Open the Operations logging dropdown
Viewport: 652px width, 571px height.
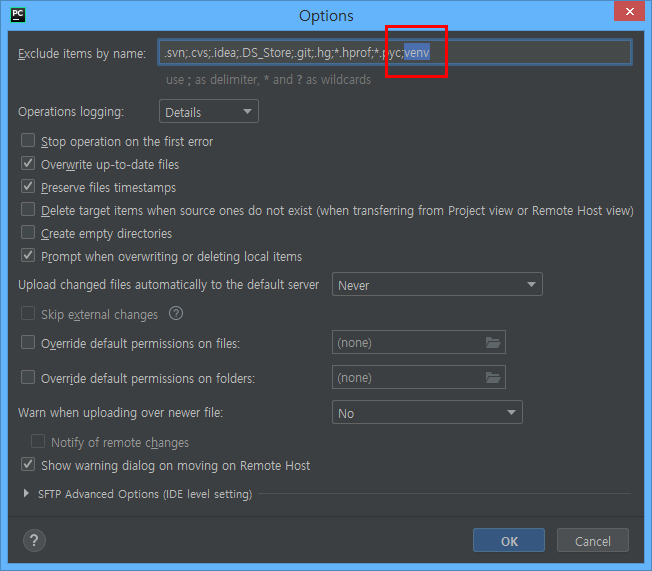[x=209, y=111]
